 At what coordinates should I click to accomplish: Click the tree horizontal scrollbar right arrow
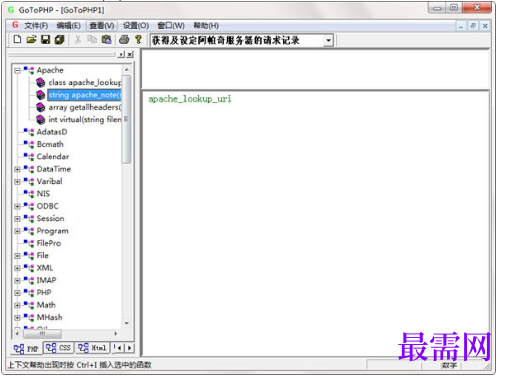coord(116,333)
